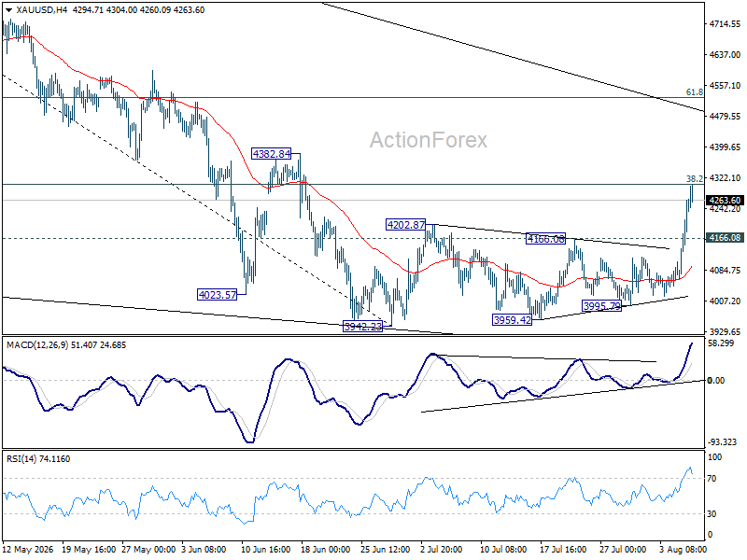Viewport: 747px width, 560px height.
Task: Click the 2 Jul 20:00 date label
Action: 442,549
